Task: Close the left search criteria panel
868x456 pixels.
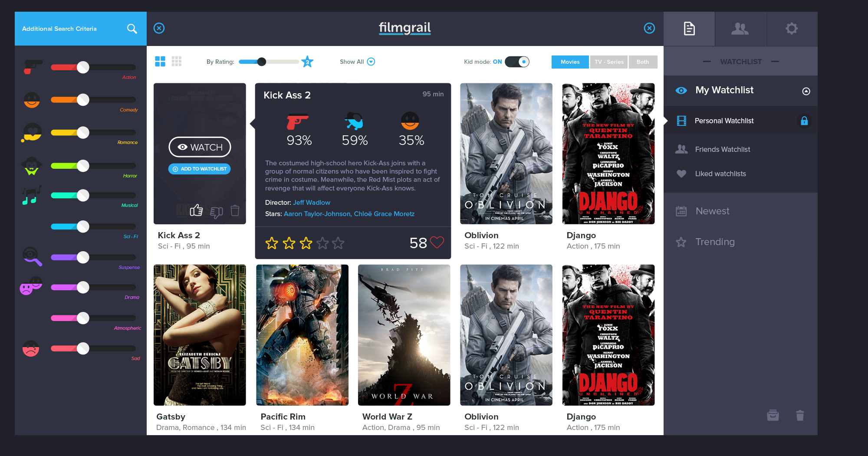Action: pos(159,28)
